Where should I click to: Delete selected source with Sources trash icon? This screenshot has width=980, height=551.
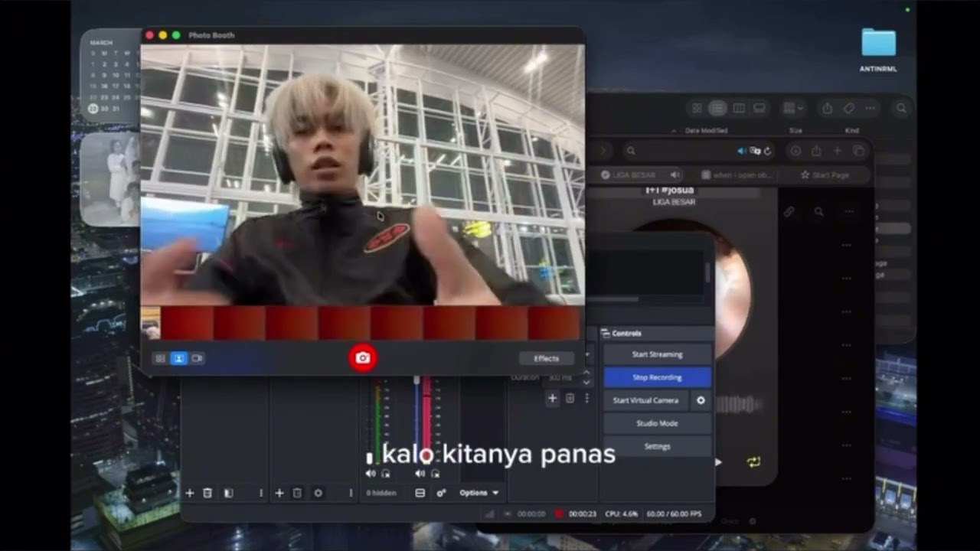point(297,494)
